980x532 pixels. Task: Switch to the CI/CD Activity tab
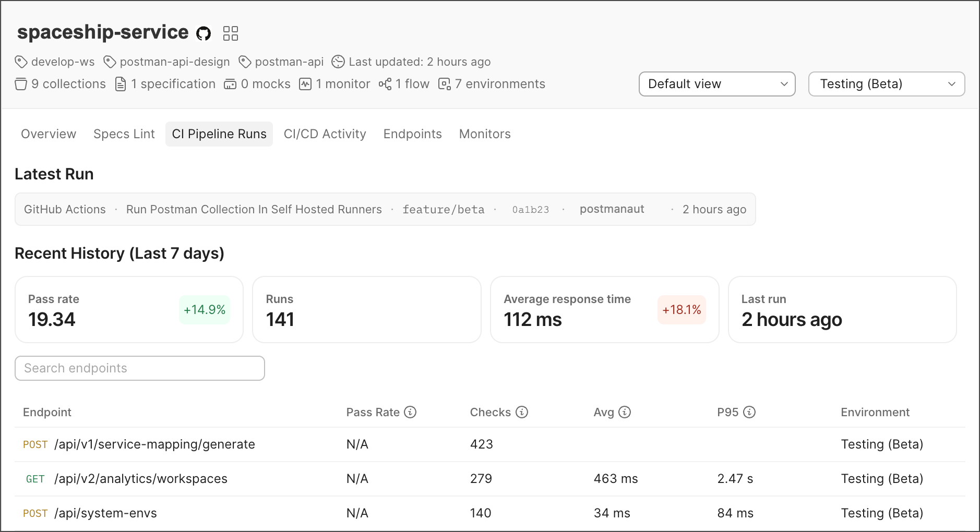(325, 134)
